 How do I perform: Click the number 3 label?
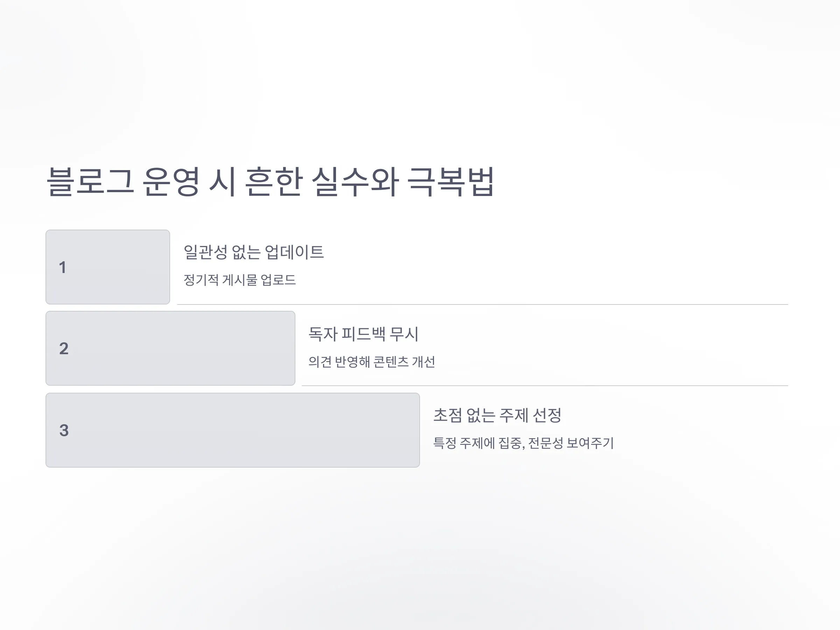64,430
